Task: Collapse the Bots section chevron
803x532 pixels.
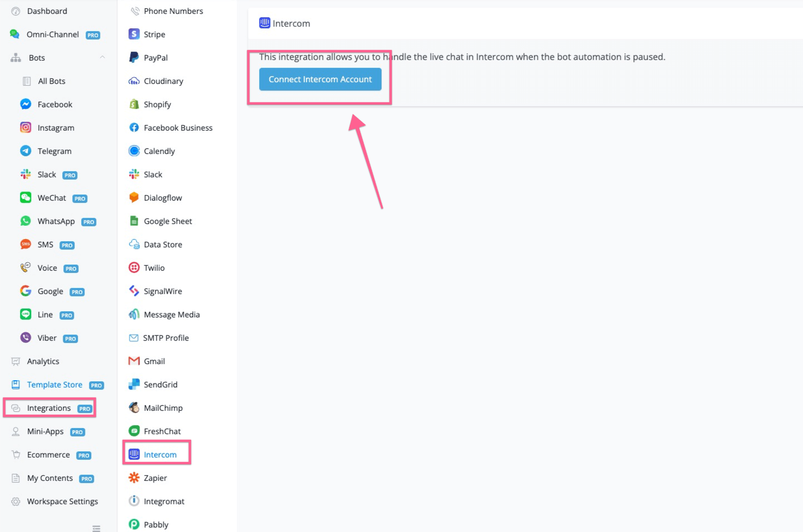Action: click(x=102, y=57)
